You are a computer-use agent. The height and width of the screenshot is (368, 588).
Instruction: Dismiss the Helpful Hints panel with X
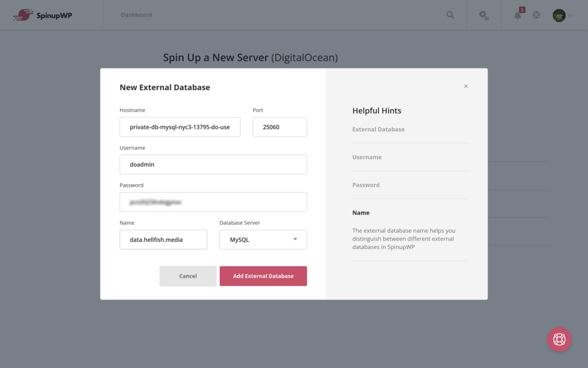coord(465,86)
